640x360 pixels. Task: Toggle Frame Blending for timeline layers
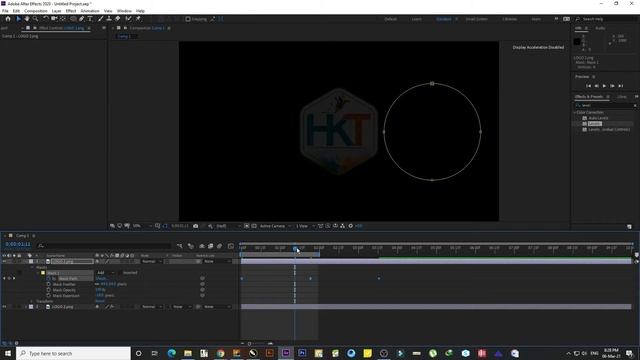211,246
